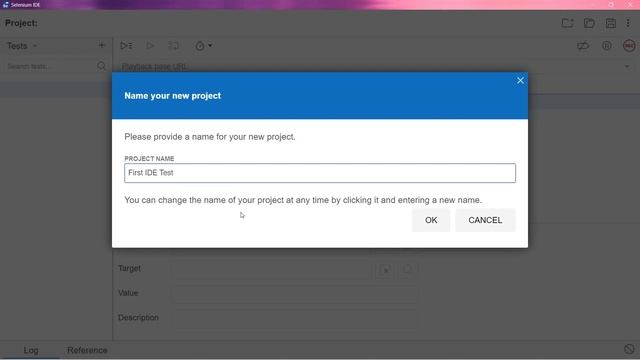
Task: Click the Project Name input field
Action: (320, 173)
